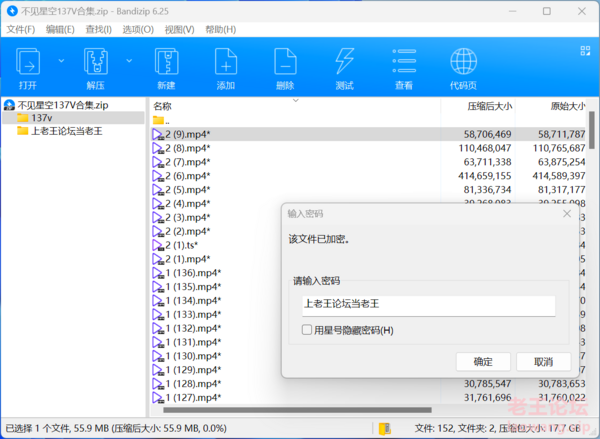Select file name 1 (135).mp4
This screenshot has height=439, width=600.
[193, 287]
